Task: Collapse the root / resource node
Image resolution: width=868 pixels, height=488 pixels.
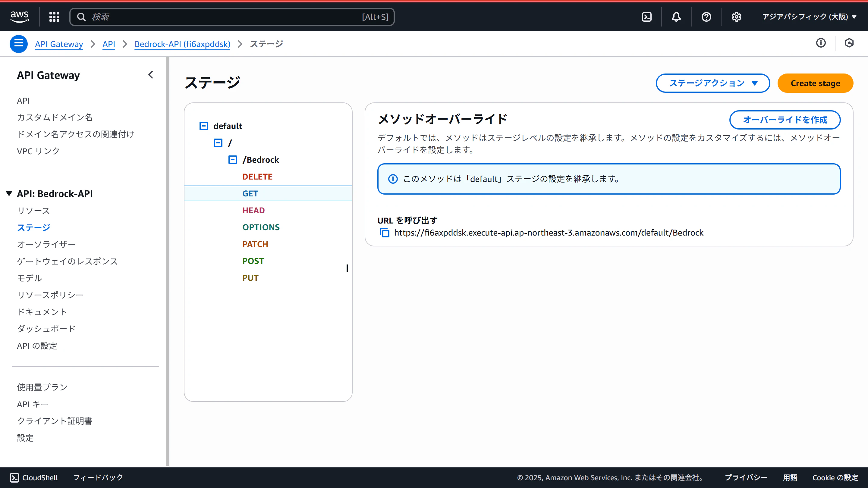Action: coord(218,143)
